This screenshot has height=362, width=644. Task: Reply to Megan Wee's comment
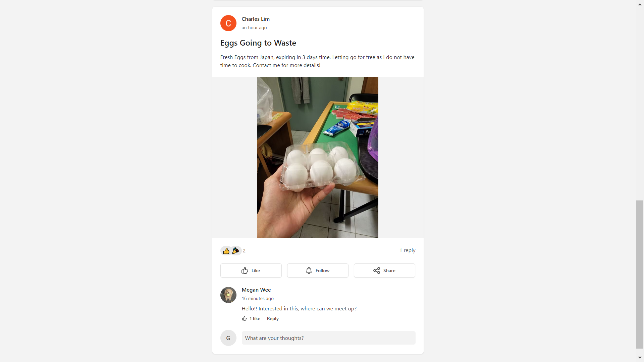tap(273, 318)
